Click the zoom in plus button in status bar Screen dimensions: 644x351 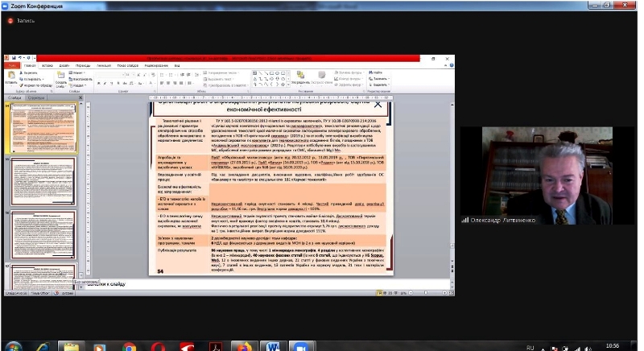[444, 293]
